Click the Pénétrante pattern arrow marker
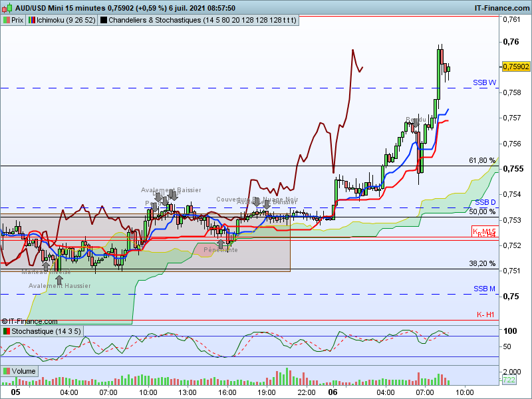Image resolution: width=532 pixels, height=399 pixels. 221,243
